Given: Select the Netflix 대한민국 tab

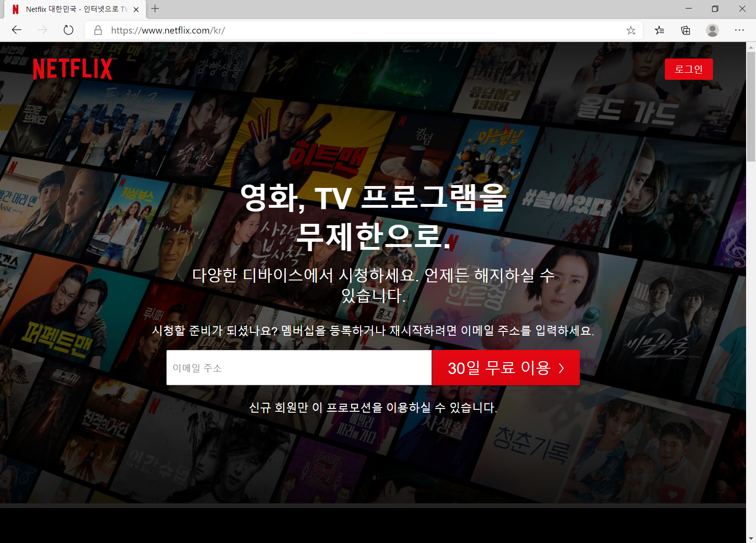Looking at the screenshot, I should (x=76, y=9).
